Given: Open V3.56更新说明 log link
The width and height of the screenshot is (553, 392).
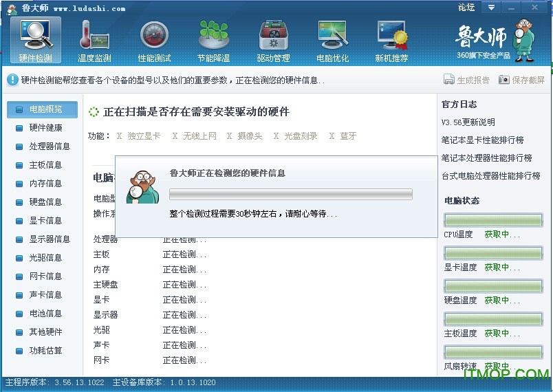Looking at the screenshot, I should (x=468, y=122).
